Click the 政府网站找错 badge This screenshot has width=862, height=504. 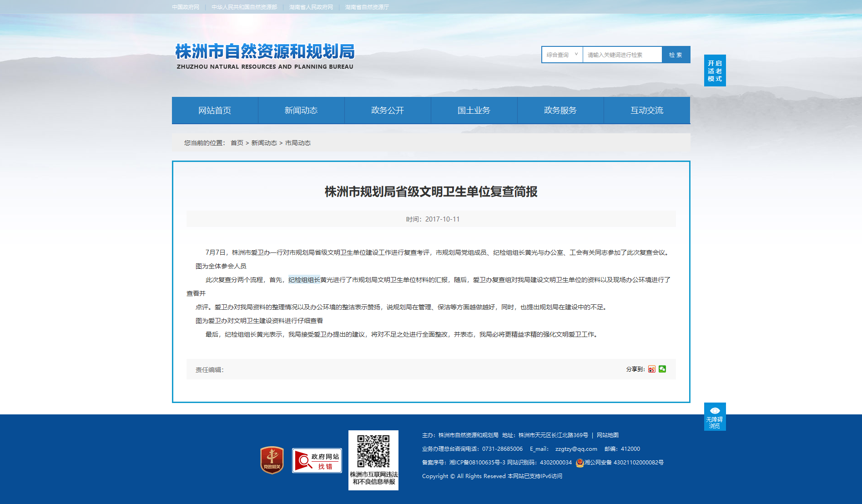coord(317,460)
